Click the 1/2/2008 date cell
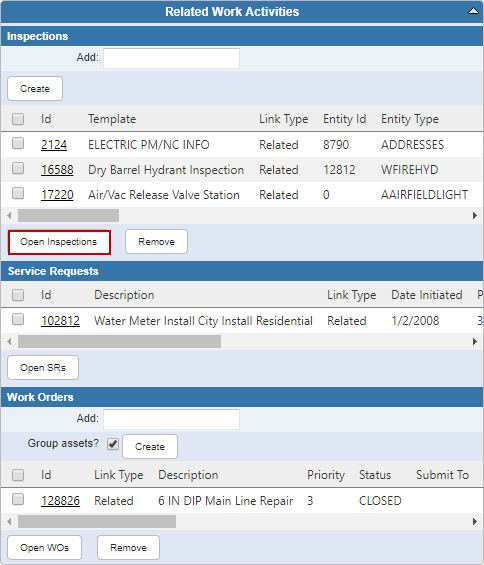The height and width of the screenshot is (565, 484). click(415, 321)
